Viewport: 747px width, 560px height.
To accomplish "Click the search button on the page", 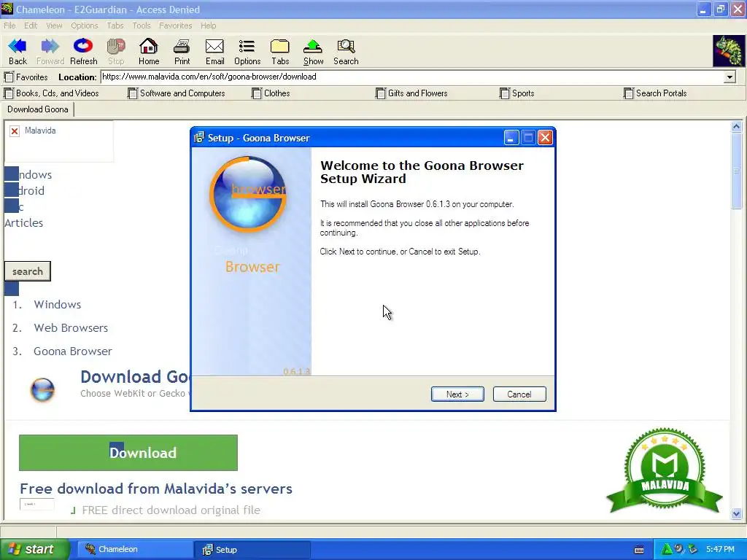I will point(28,271).
